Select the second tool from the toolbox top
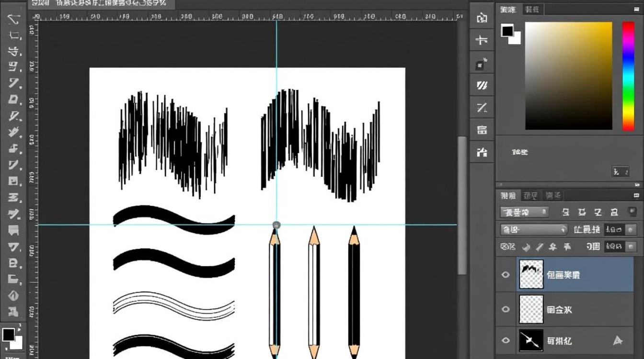 tap(14, 35)
